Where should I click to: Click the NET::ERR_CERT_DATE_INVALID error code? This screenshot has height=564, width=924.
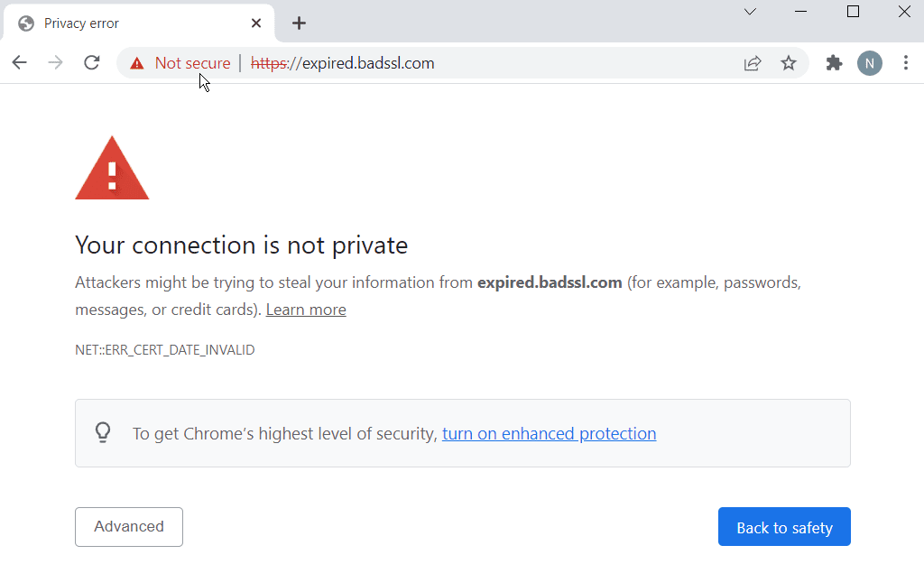click(x=165, y=350)
